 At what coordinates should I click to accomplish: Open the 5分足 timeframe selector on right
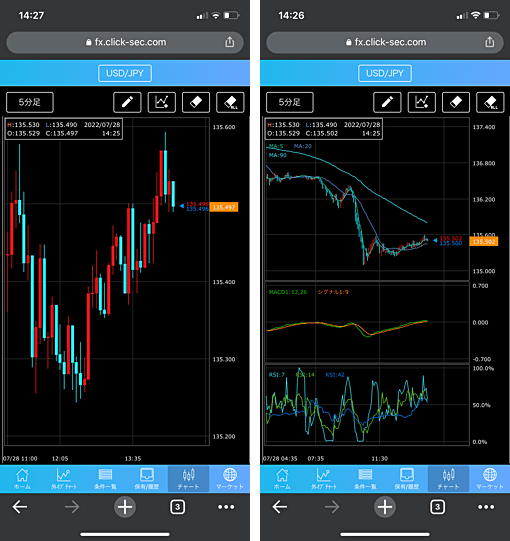tap(290, 102)
